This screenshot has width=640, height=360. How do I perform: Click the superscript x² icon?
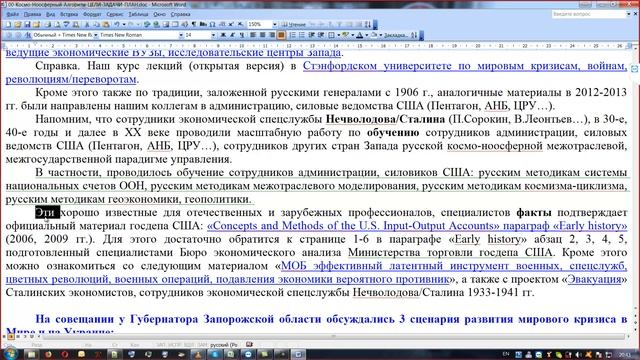click(x=231, y=24)
